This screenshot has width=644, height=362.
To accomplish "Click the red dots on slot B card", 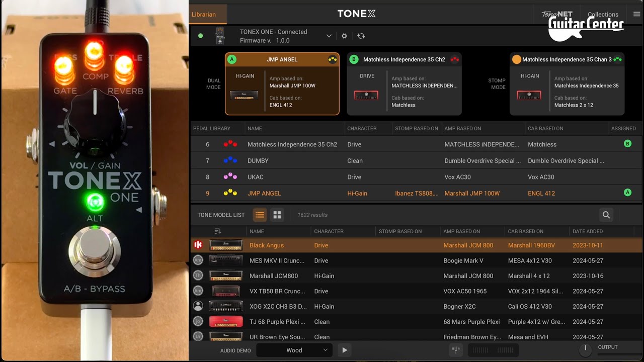I will tap(455, 59).
